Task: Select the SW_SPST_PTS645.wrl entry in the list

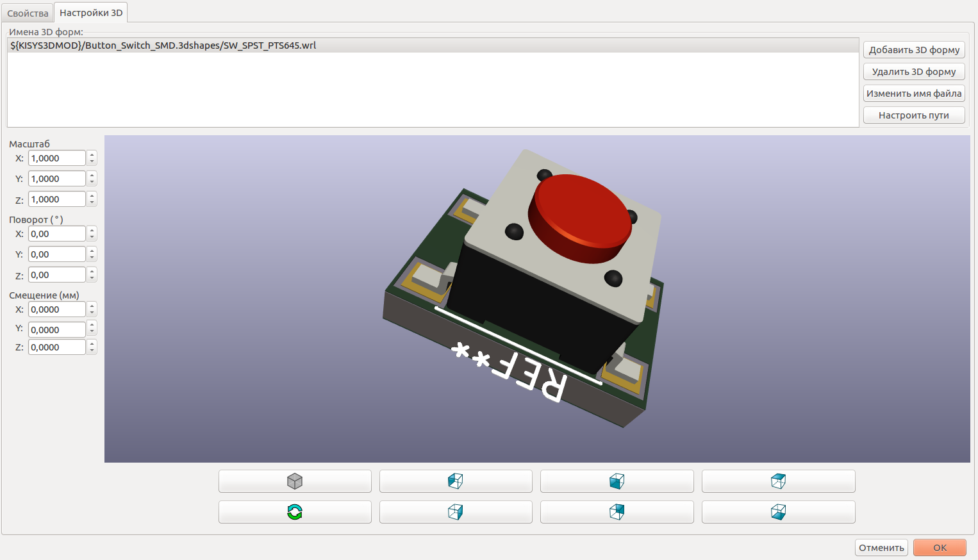Action: pos(163,45)
